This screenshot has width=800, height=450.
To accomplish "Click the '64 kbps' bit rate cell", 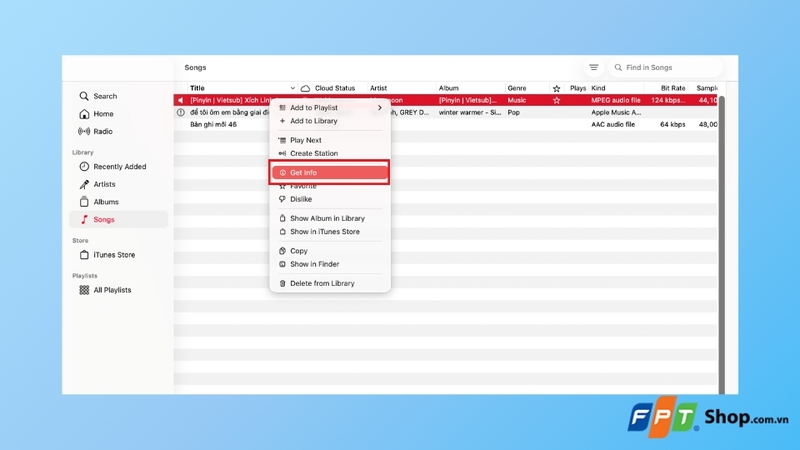I will pos(672,124).
